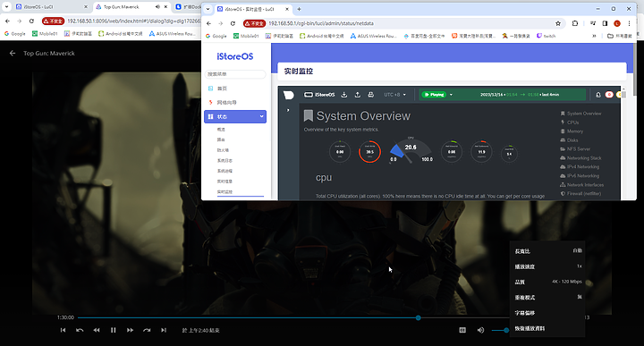This screenshot has width=644, height=346.
Task: Open the Netdata date range picker
Action: (520, 95)
